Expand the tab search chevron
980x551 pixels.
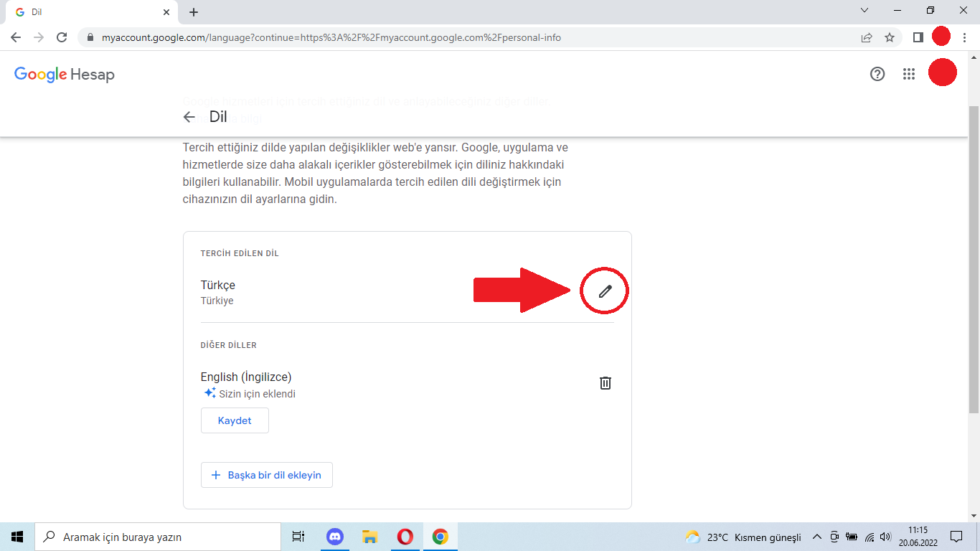click(864, 11)
